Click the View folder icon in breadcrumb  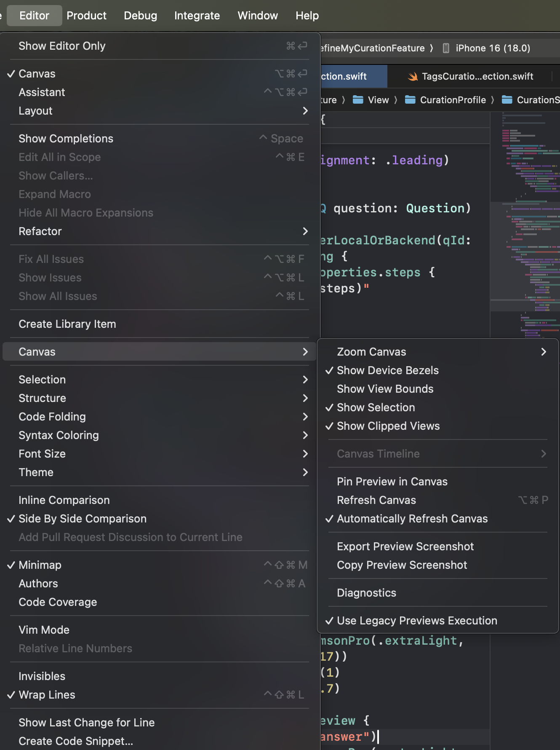tap(358, 100)
